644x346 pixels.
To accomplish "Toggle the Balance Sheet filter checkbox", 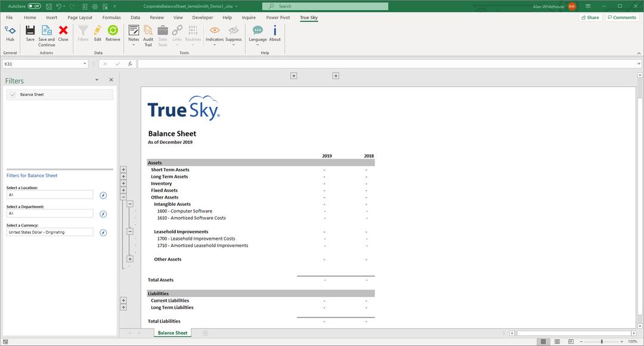I will point(13,94).
